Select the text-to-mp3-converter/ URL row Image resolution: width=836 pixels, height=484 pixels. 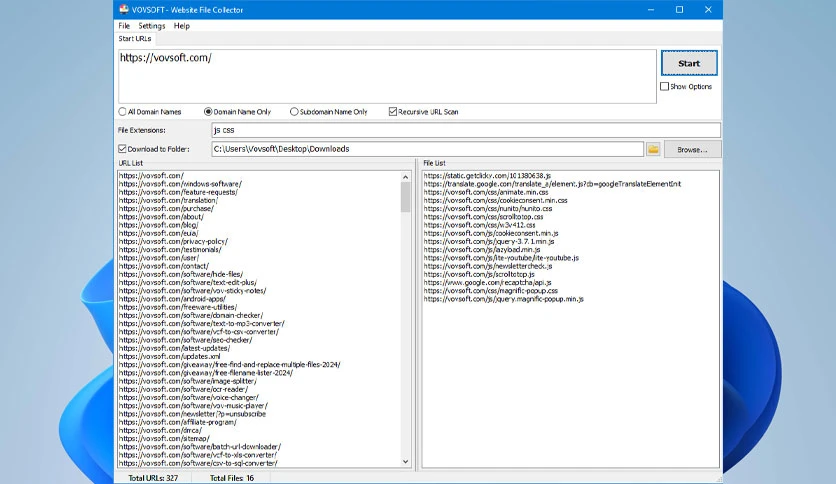coord(202,324)
